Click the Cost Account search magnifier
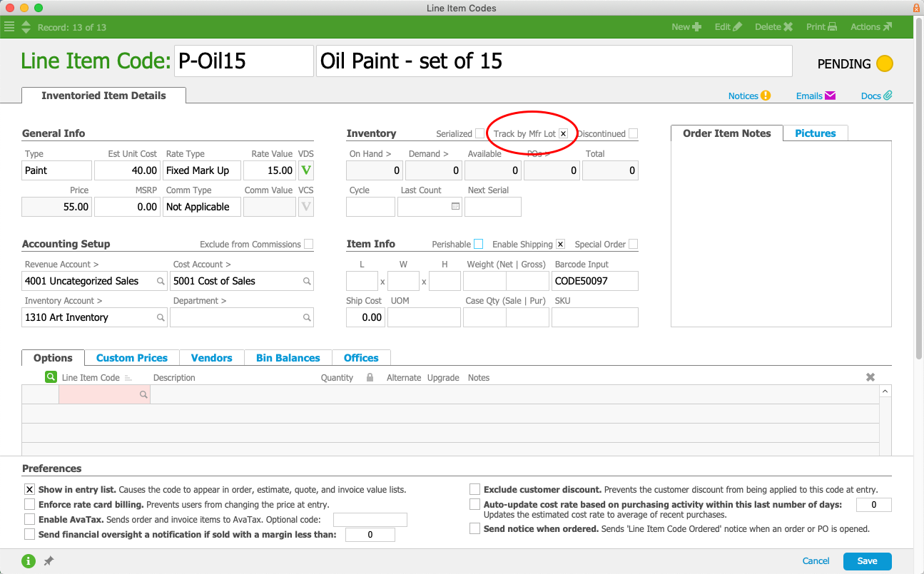Image resolution: width=924 pixels, height=574 pixels. point(307,281)
